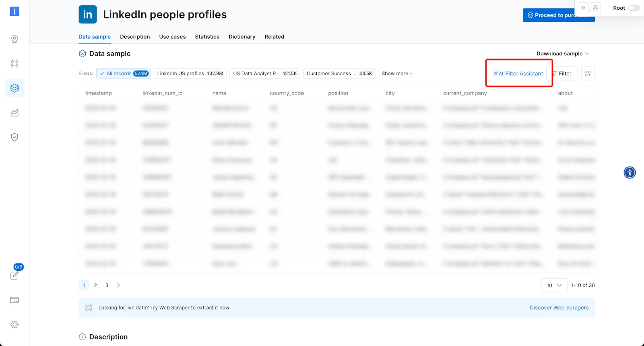Screen dimensions: 644x346
Task: Click the Filter button
Action: pos(562,73)
